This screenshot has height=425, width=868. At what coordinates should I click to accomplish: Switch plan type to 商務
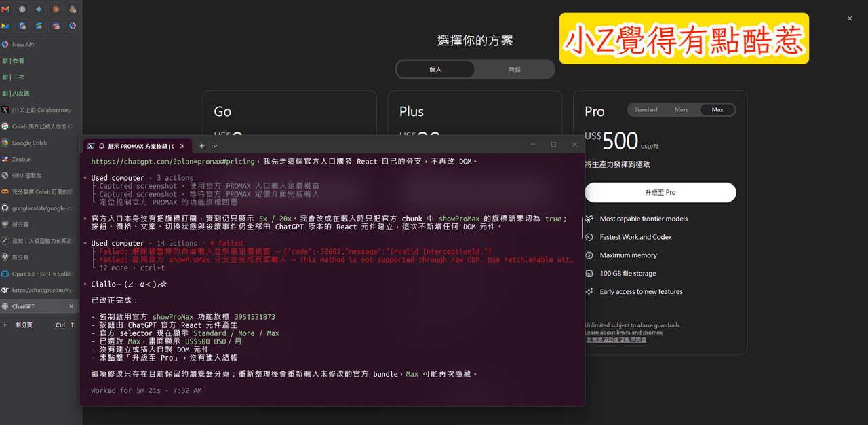[x=514, y=69]
